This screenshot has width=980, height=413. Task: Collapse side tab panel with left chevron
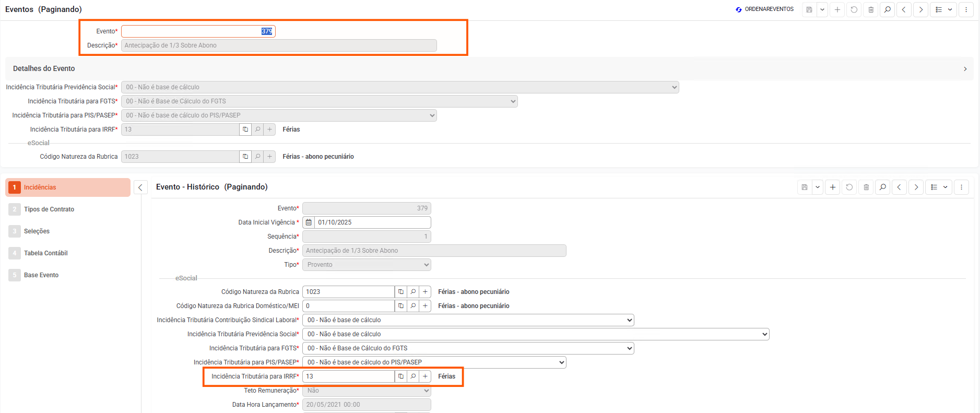click(x=140, y=187)
